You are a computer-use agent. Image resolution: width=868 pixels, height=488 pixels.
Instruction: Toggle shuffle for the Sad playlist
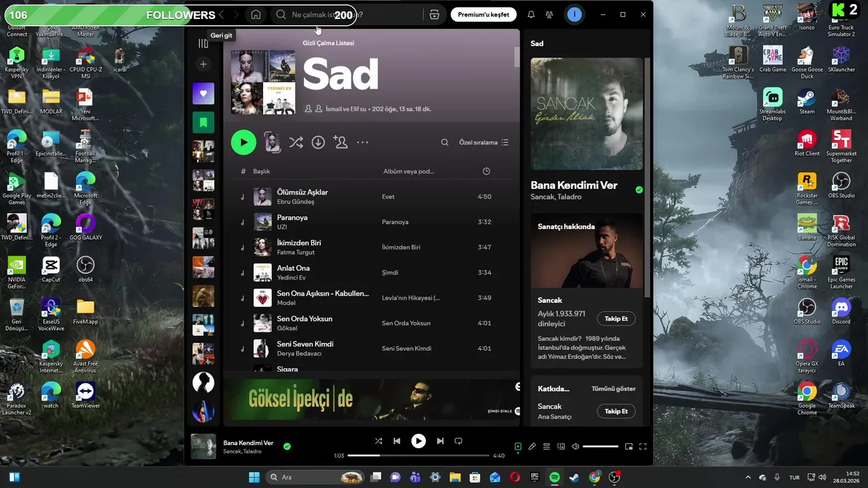point(296,142)
